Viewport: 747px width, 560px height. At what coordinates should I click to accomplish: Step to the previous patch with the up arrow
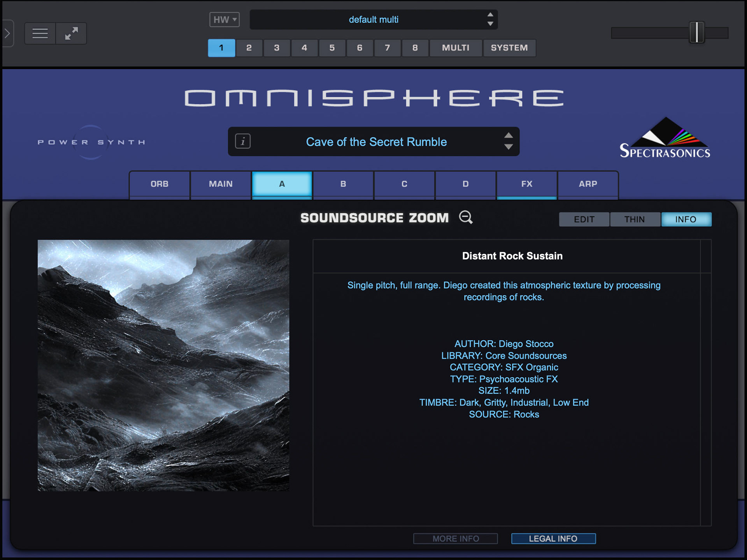click(x=508, y=135)
